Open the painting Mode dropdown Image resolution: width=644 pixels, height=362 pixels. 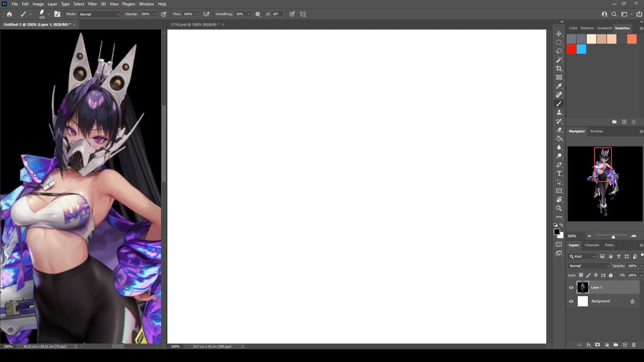(99, 14)
